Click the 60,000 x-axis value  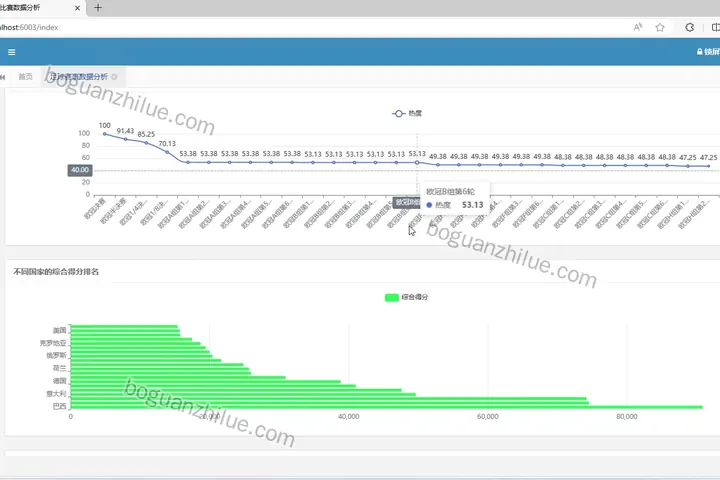(x=488, y=417)
